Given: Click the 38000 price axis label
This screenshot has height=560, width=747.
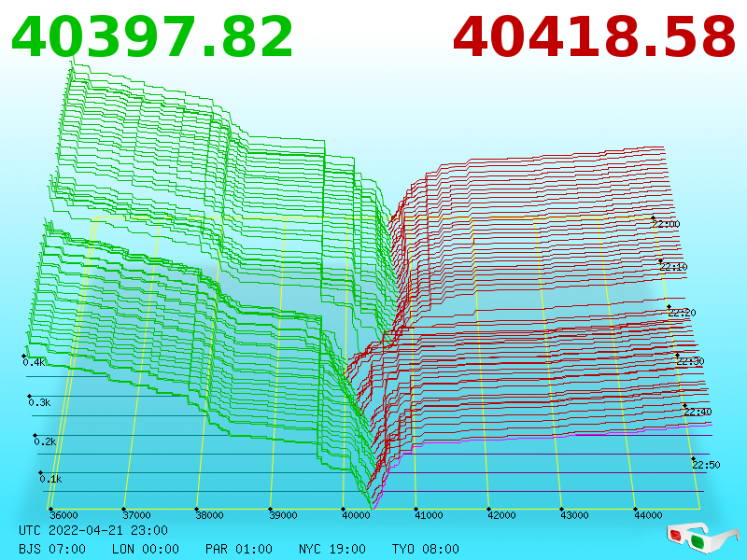Looking at the screenshot, I should (209, 515).
